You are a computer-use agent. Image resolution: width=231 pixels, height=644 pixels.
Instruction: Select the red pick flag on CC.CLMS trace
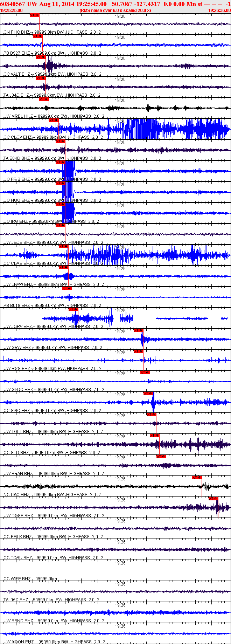pyautogui.click(x=63, y=246)
